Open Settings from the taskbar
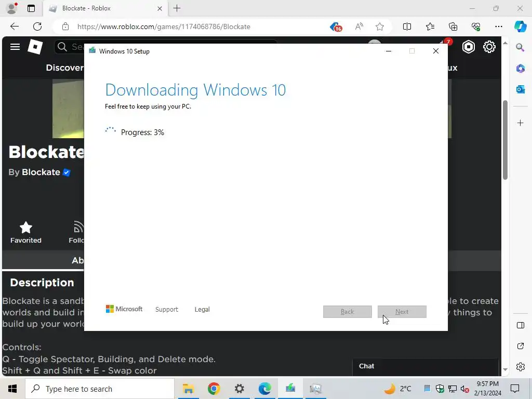This screenshot has width=532, height=399. click(239, 389)
